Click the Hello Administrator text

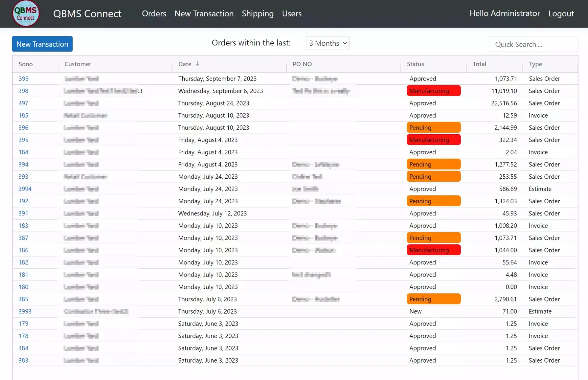pos(505,13)
